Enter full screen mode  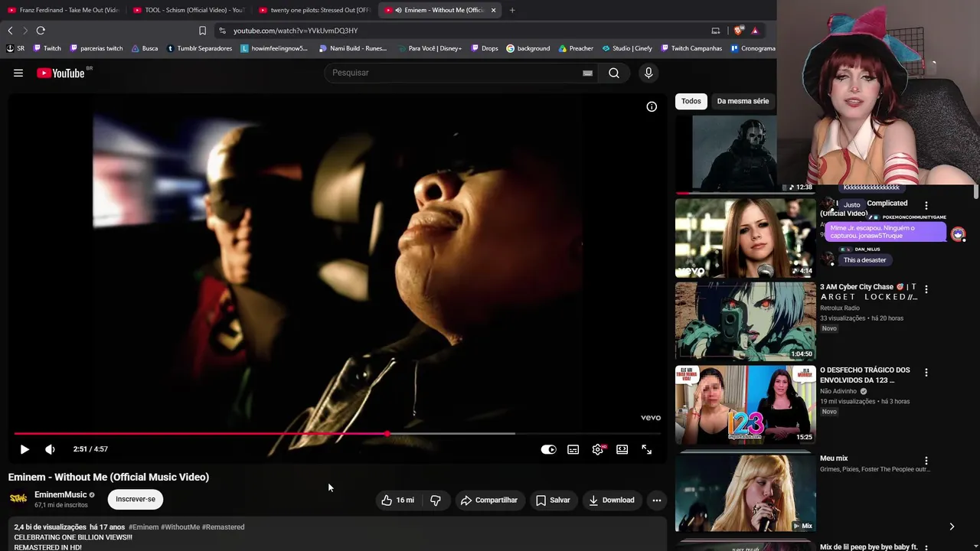647,449
